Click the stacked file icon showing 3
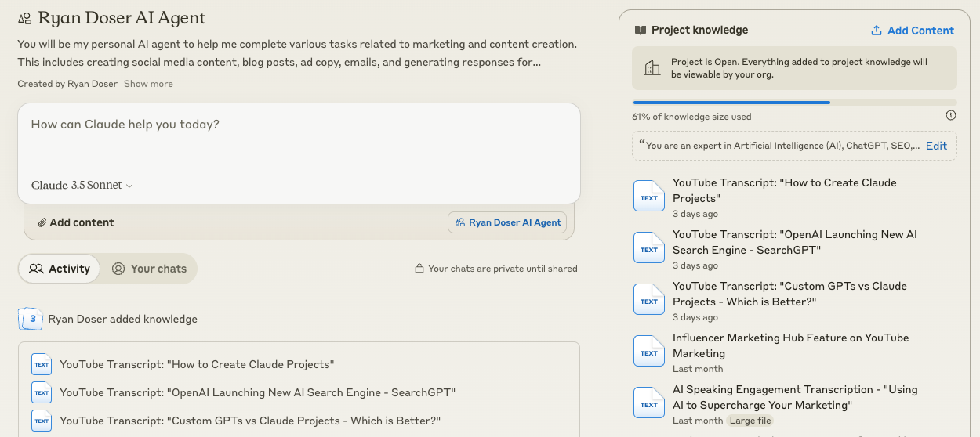The height and width of the screenshot is (437, 980). (31, 319)
